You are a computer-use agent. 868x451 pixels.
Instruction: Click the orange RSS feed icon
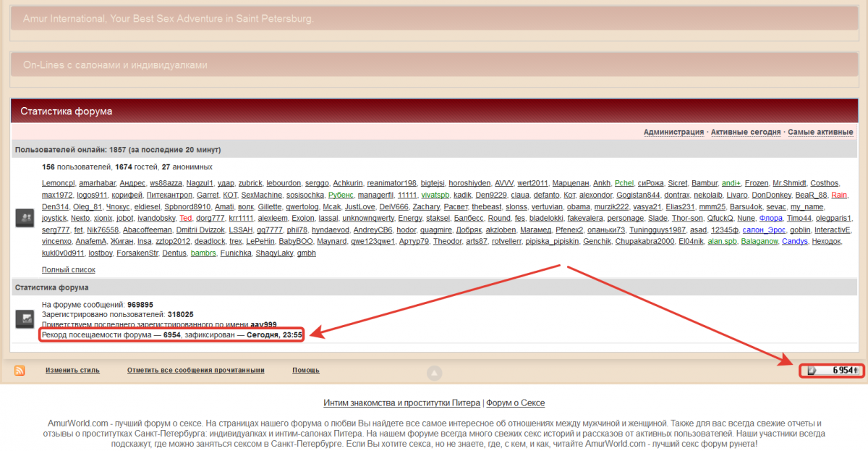(20, 371)
